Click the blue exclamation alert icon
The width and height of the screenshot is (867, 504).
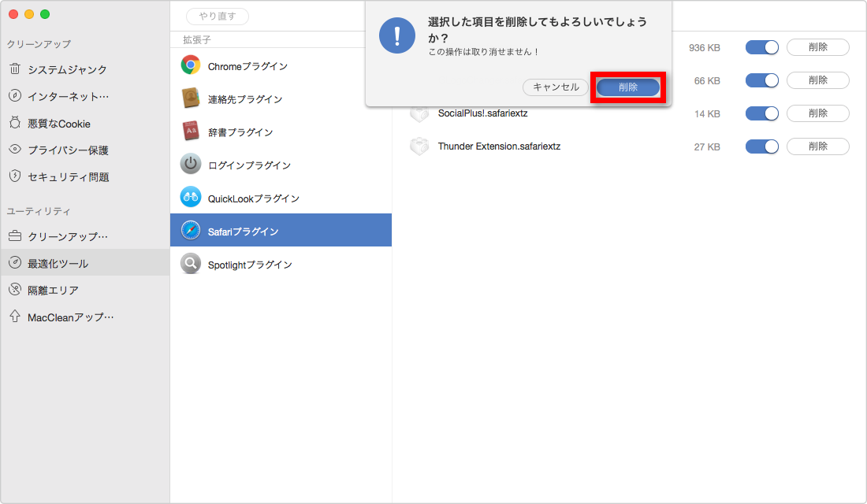point(397,35)
